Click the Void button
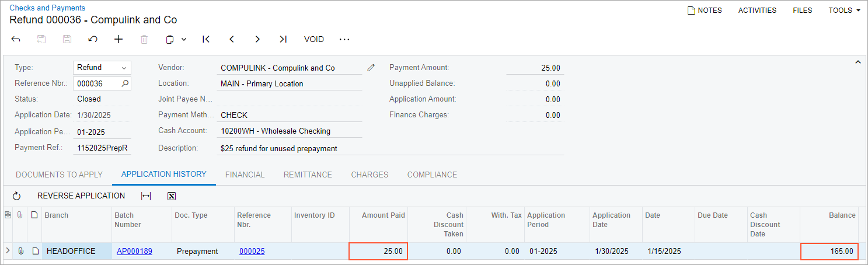Image resolution: width=868 pixels, height=265 pixels. [314, 39]
